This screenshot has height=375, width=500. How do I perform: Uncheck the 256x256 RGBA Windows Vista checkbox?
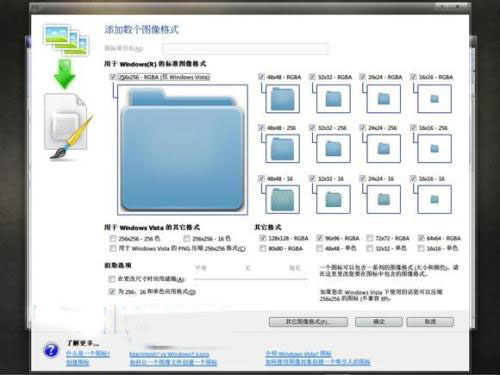tap(113, 77)
